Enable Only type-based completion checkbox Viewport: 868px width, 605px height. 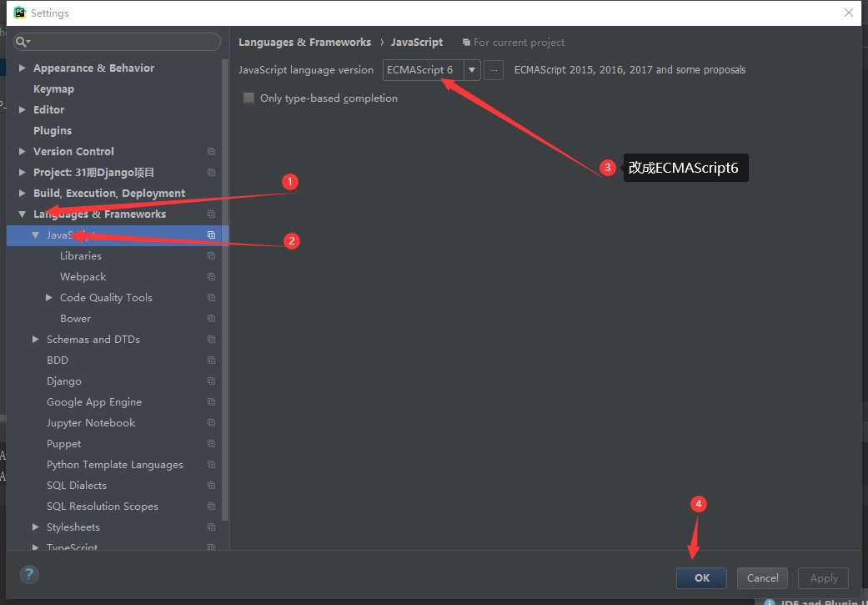[x=249, y=98]
